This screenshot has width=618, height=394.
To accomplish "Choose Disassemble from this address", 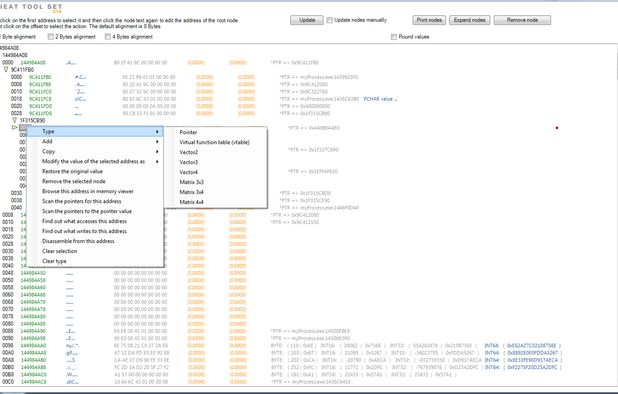I will 95,241.
